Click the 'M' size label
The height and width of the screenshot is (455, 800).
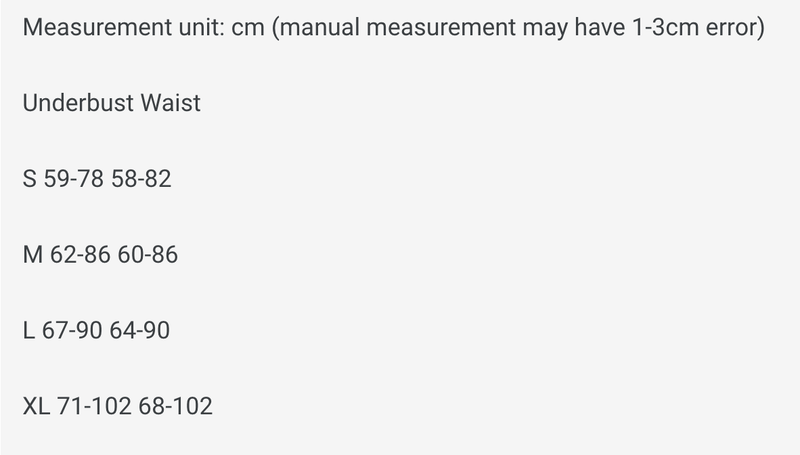click(30, 255)
